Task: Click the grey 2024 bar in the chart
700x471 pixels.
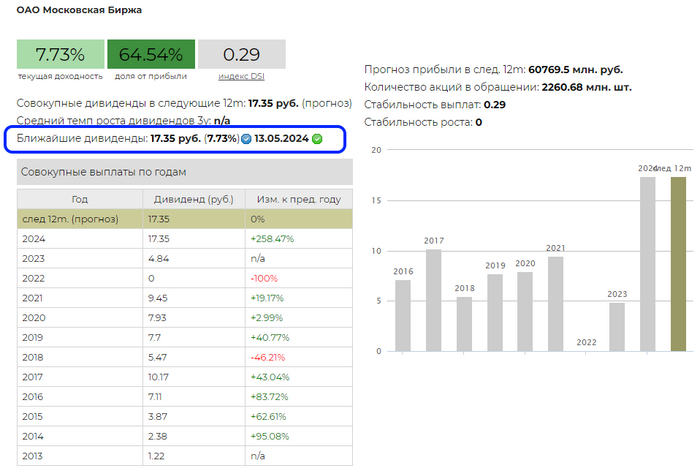Action: 648,264
